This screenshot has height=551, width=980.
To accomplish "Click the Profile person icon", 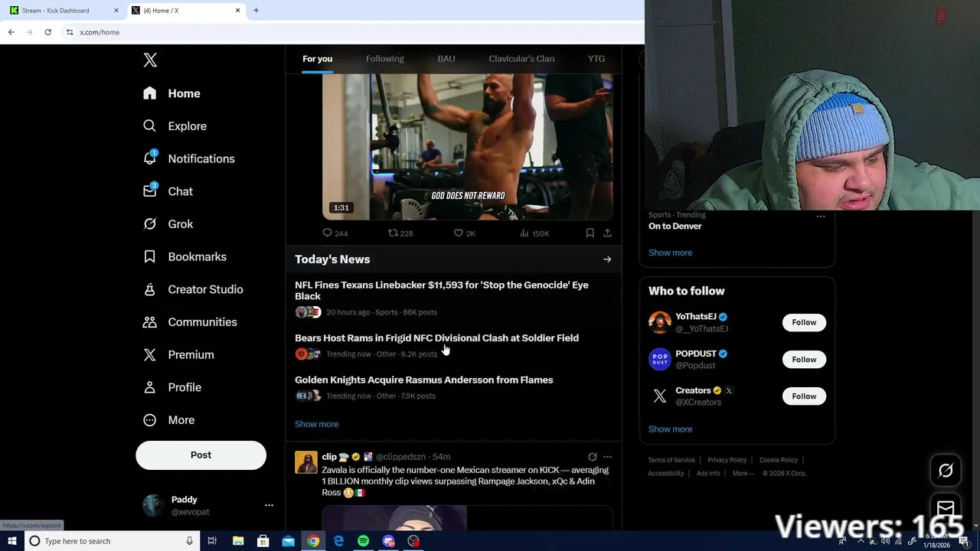I will pyautogui.click(x=150, y=387).
